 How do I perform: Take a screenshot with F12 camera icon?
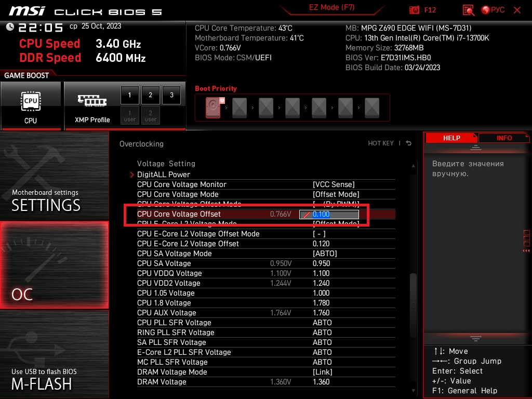414,10
